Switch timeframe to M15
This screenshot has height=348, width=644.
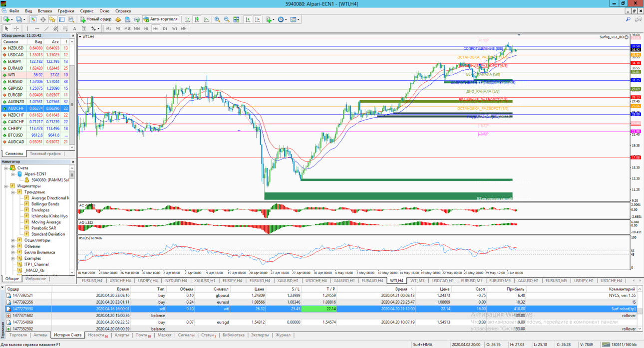pos(127,28)
